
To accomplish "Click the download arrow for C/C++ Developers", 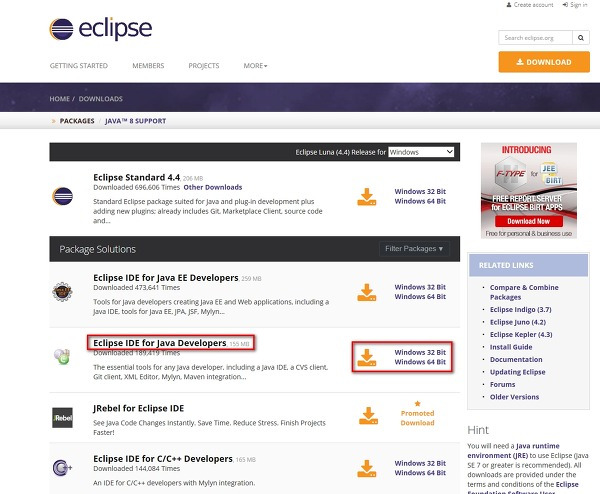I will [367, 468].
